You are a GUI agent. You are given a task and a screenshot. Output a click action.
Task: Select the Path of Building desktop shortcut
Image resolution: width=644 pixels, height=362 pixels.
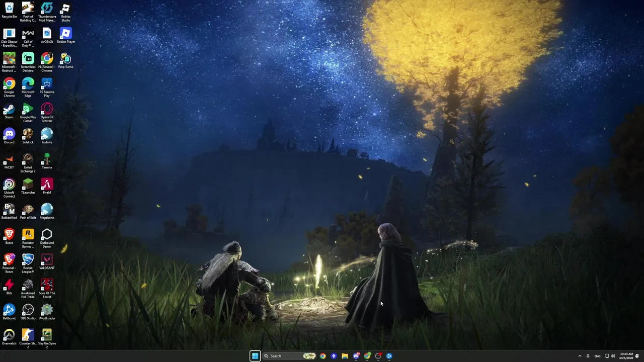tap(28, 13)
